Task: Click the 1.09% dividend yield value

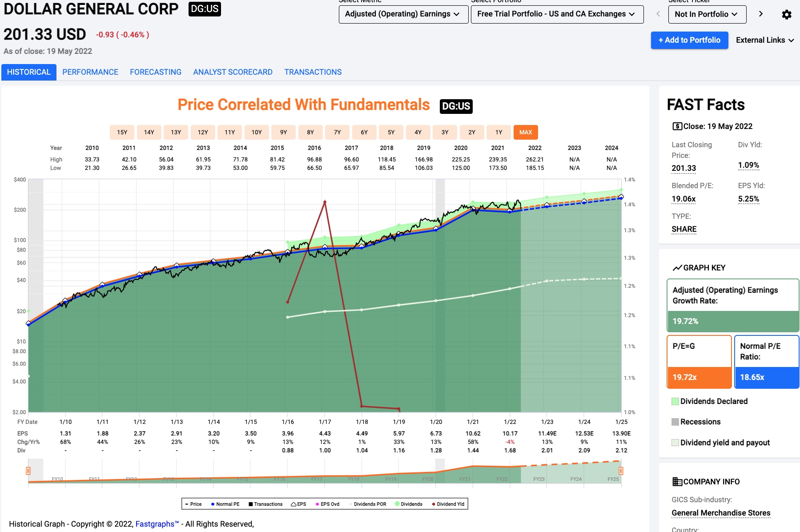Action: [x=749, y=165]
